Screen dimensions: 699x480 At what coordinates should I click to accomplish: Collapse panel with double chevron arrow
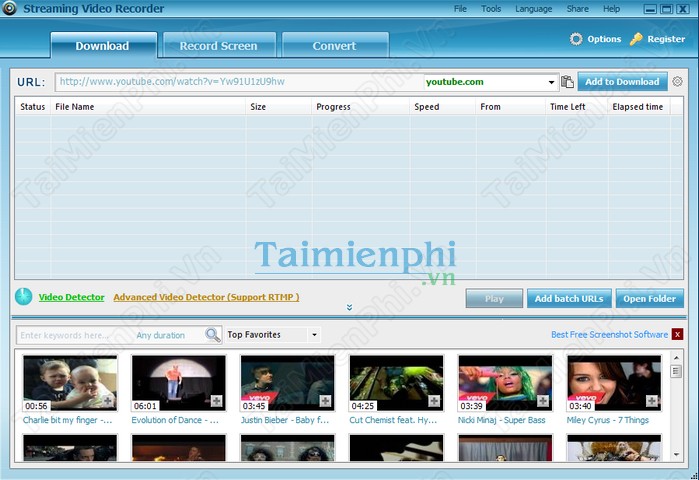[350, 308]
